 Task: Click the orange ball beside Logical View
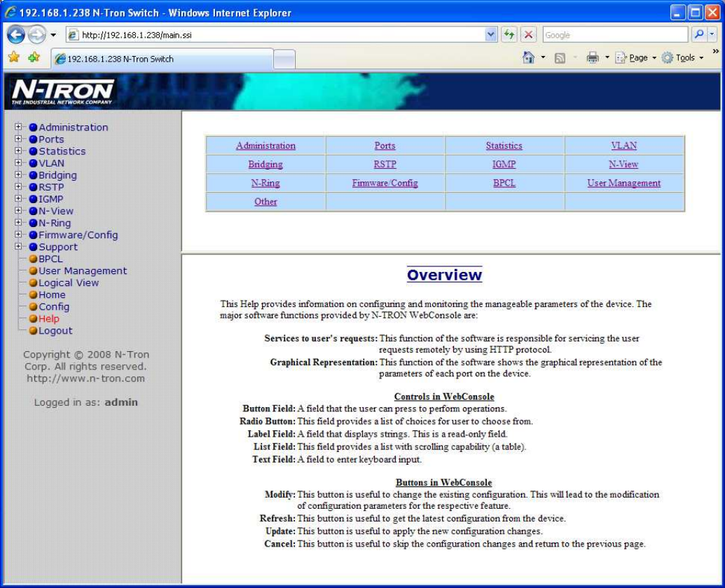point(33,283)
